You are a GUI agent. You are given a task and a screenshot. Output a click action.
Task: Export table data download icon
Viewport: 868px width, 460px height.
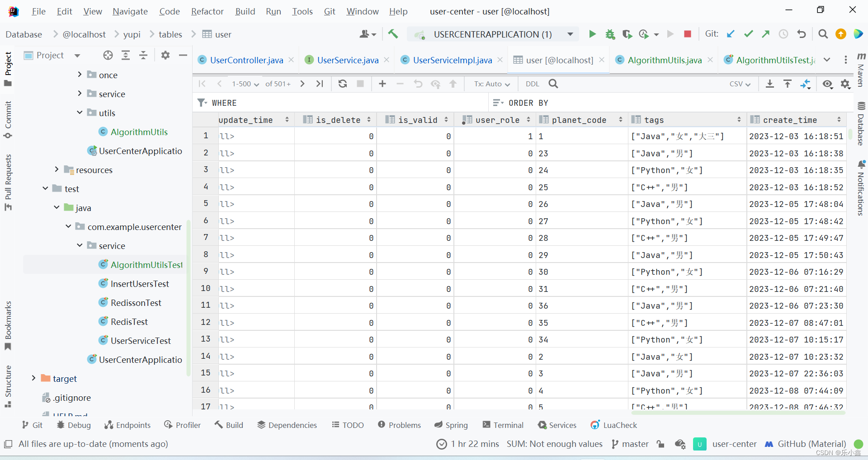769,84
